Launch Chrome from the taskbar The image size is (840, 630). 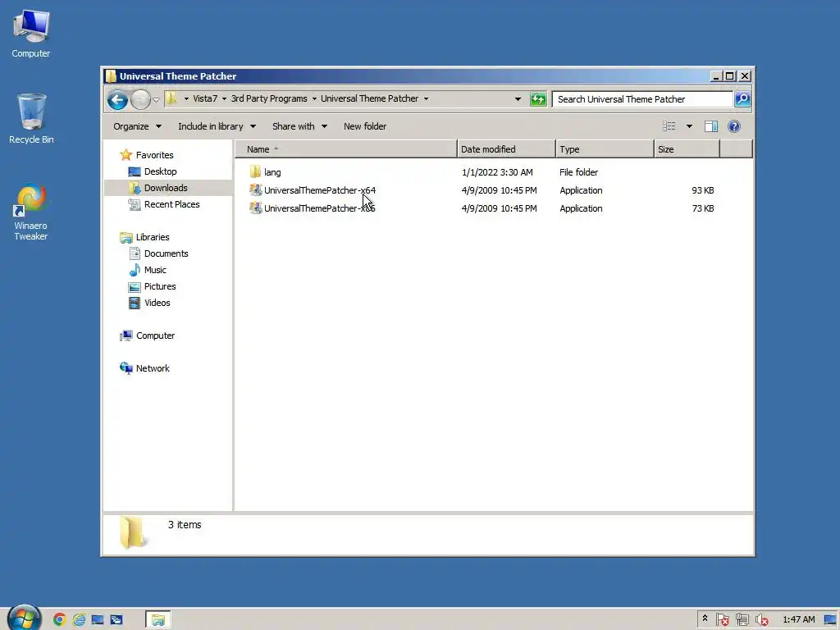[59, 620]
